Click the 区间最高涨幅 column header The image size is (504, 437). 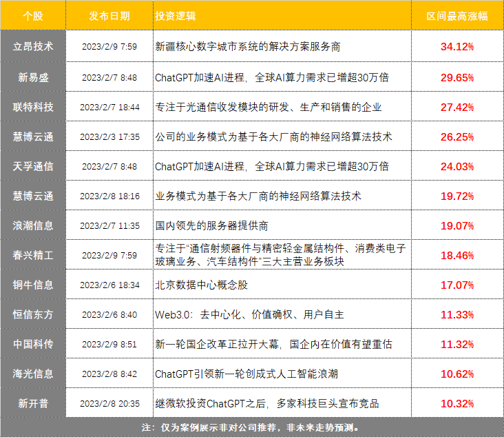pyautogui.click(x=457, y=16)
